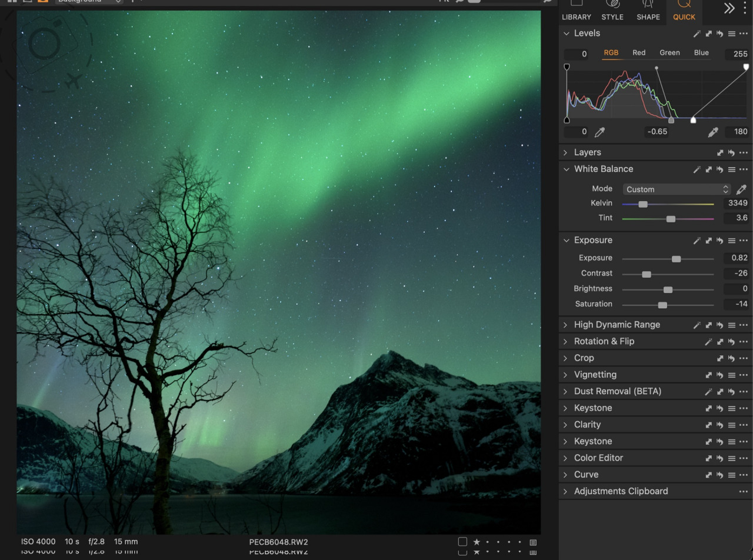The height and width of the screenshot is (560, 753).
Task: Auto-adjust Exposure using its wand icon
Action: pyautogui.click(x=697, y=241)
